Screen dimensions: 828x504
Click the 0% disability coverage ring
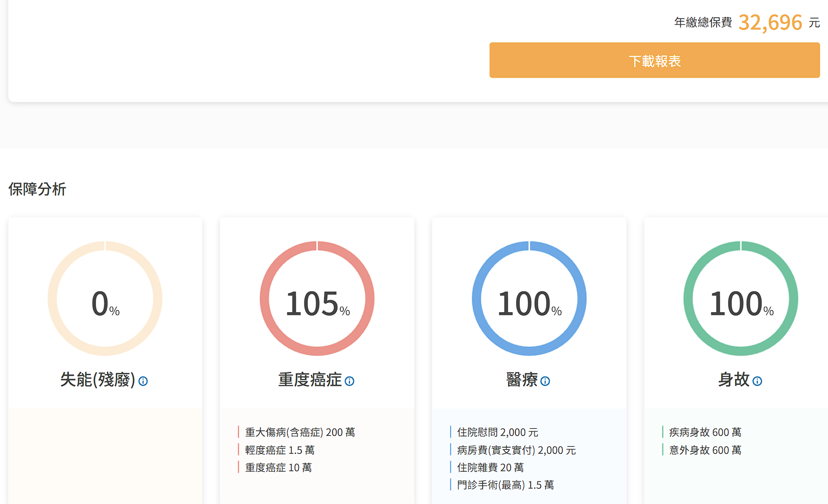pos(105,298)
